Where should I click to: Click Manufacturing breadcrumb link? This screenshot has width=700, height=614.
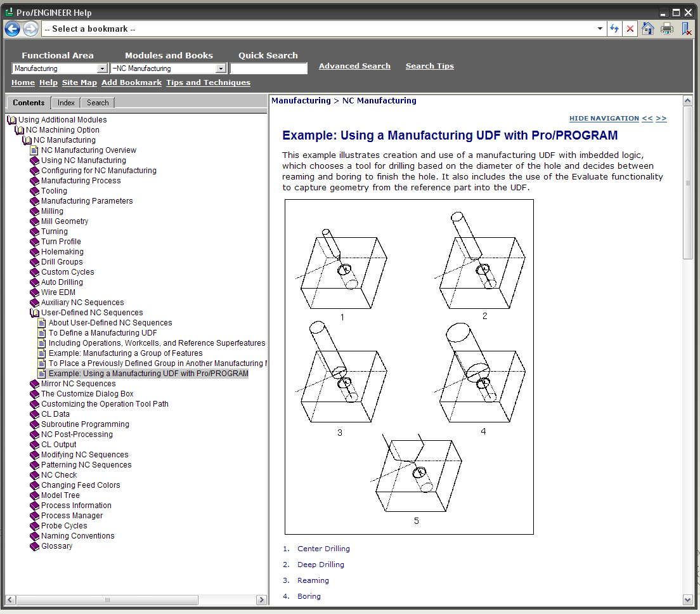[301, 100]
